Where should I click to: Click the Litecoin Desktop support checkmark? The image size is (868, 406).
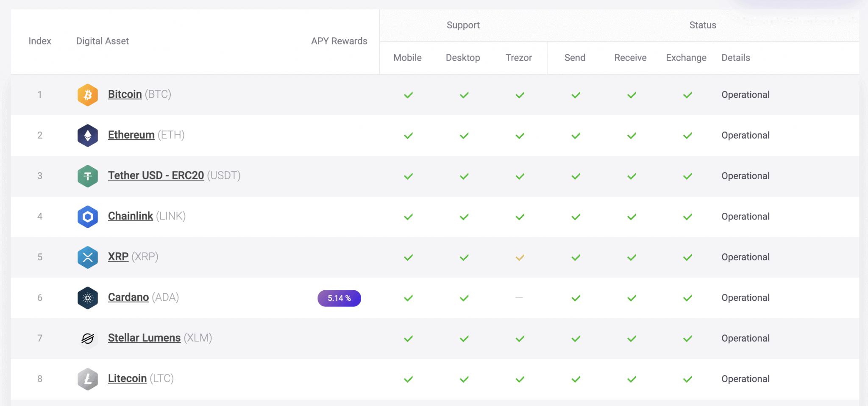tap(464, 379)
